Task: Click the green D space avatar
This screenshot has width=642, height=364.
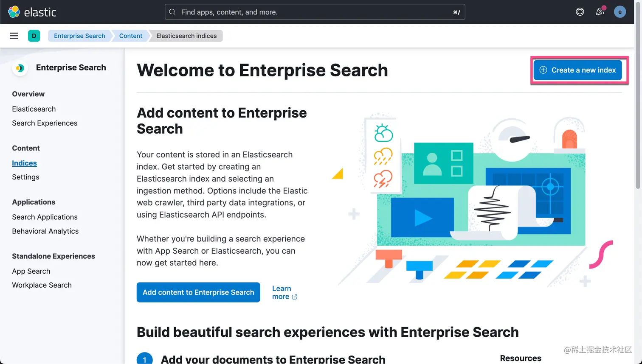Action: coord(34,36)
